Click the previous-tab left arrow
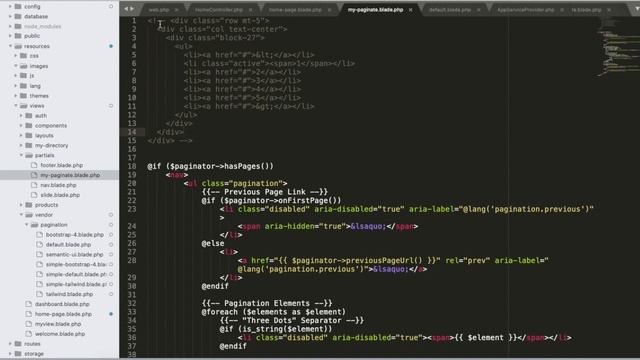The height and width of the screenshot is (360, 640). click(126, 9)
